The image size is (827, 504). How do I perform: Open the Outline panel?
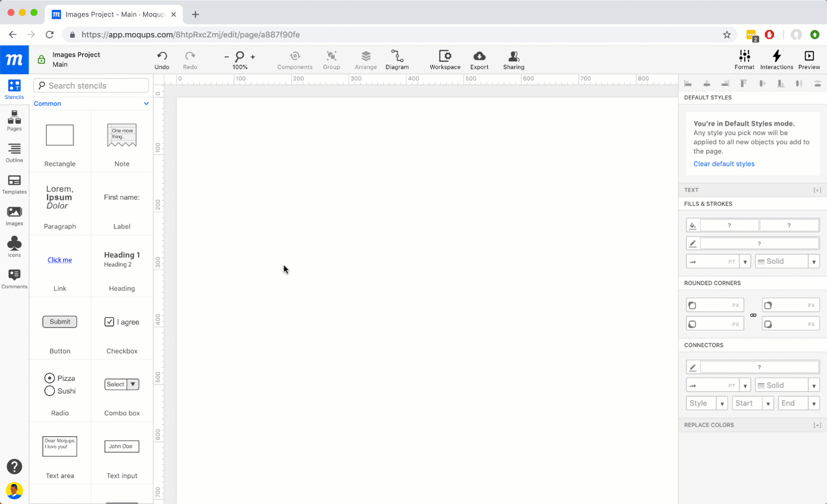[x=14, y=152]
